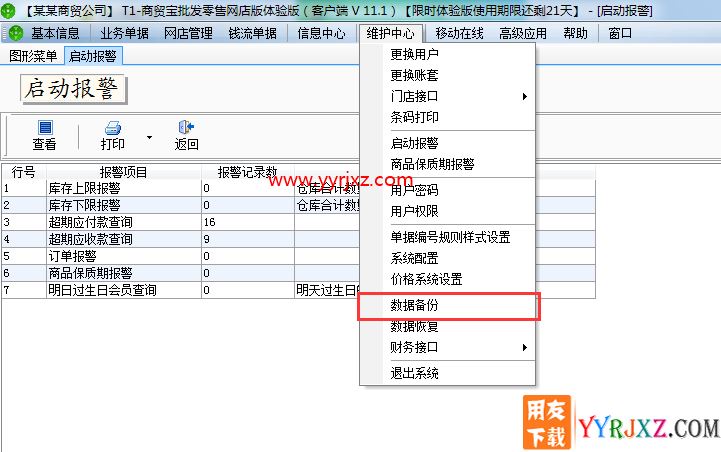Switch to the 图形菜单 tab
Image resolution: width=721 pixels, height=452 pixels.
[x=33, y=56]
